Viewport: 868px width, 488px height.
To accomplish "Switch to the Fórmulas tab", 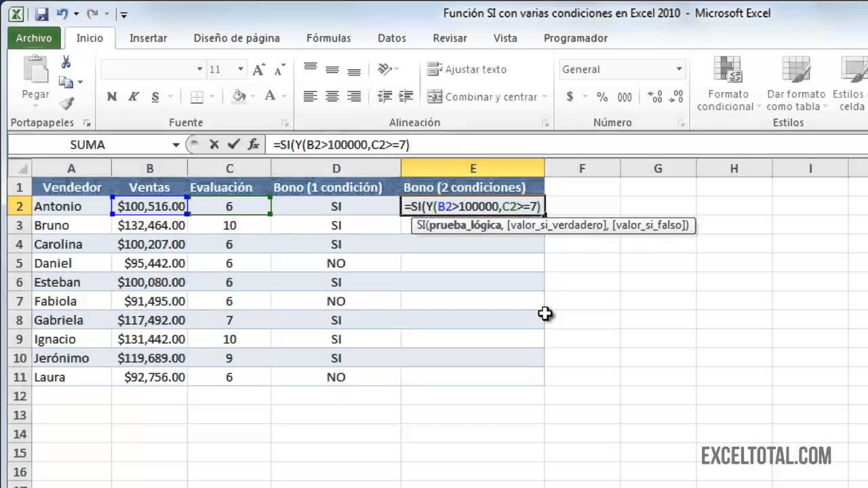I will tap(329, 38).
